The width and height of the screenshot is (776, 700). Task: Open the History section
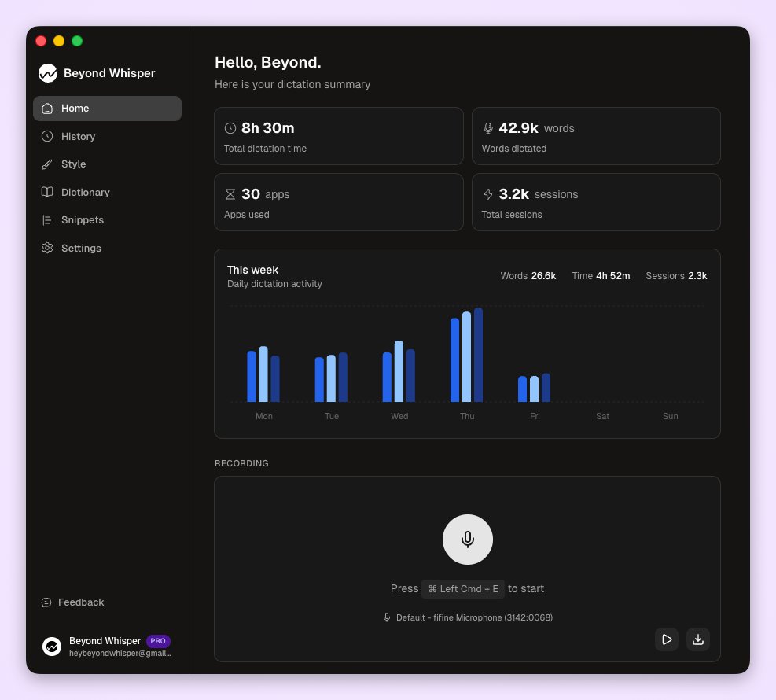[107, 136]
